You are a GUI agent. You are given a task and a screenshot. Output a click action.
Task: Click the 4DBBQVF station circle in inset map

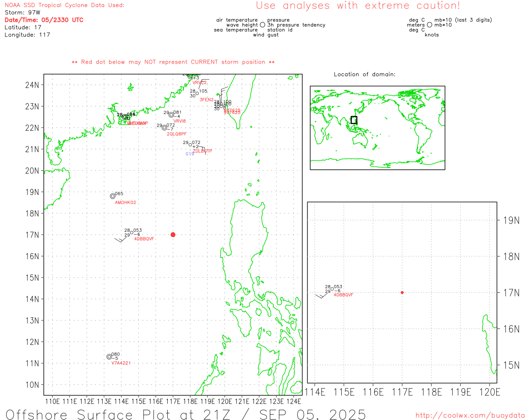coord(332,289)
